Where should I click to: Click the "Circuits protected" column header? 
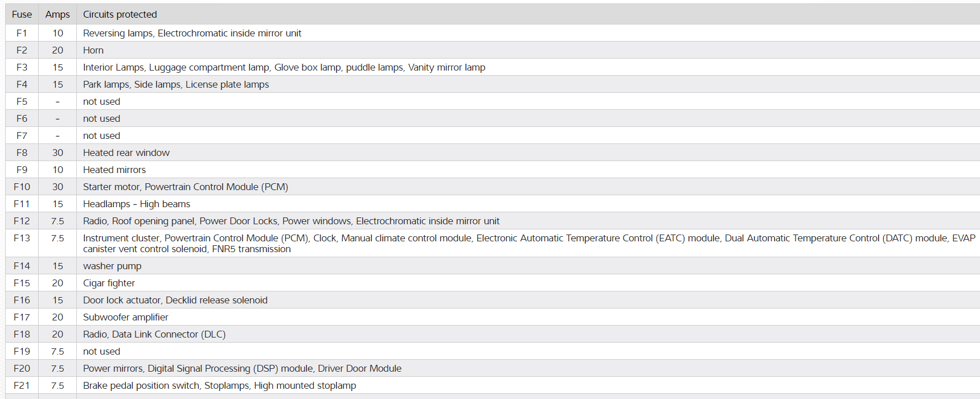coord(120,14)
